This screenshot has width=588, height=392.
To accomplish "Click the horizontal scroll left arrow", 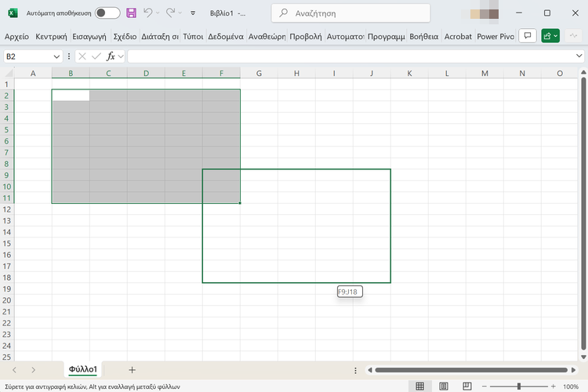I will point(370,370).
